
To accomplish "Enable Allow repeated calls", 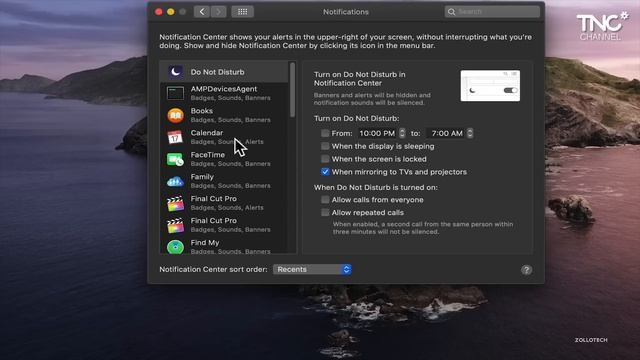I will pos(325,213).
